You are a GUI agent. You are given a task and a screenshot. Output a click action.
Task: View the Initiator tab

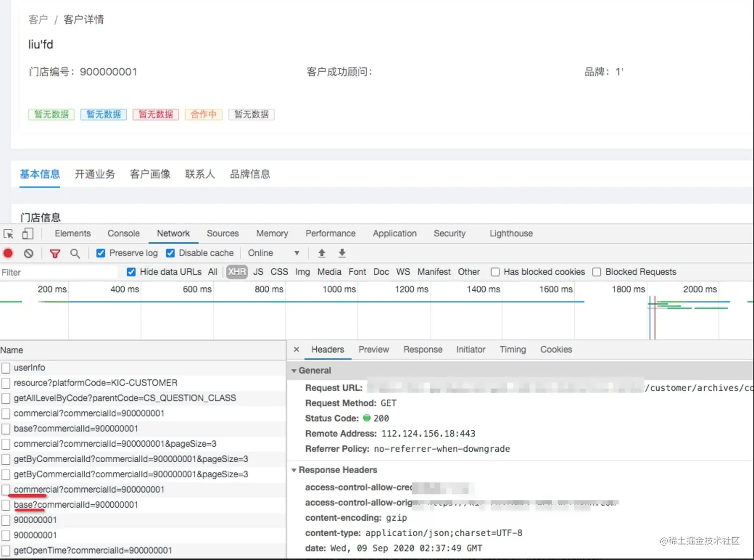tap(471, 350)
